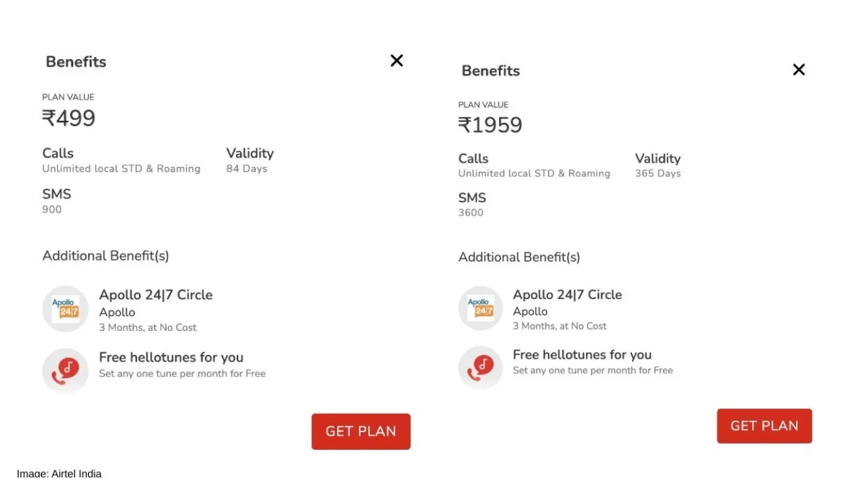Click the 84 Days validity text
Viewport: 868px width, 487px height.
coord(247,169)
